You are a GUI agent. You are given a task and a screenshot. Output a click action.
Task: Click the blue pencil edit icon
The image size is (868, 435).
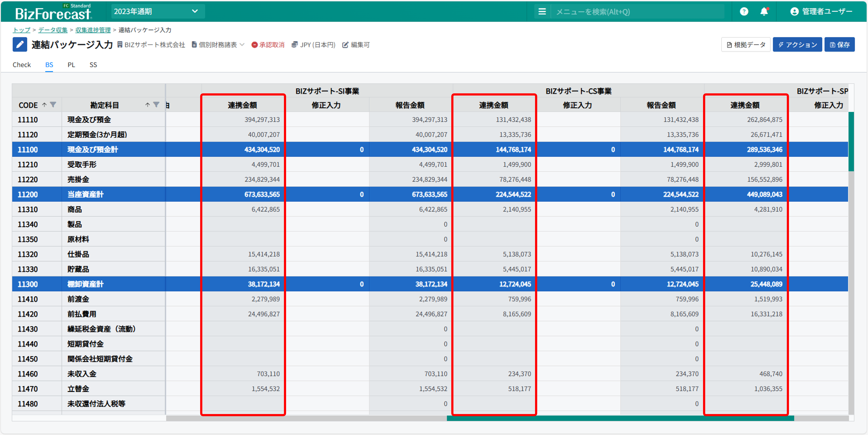pyautogui.click(x=20, y=45)
